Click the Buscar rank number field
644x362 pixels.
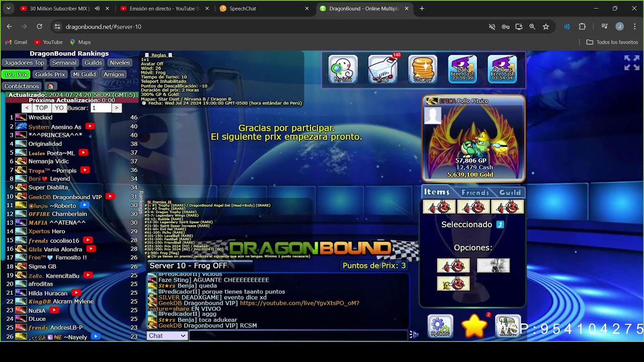coord(101,108)
